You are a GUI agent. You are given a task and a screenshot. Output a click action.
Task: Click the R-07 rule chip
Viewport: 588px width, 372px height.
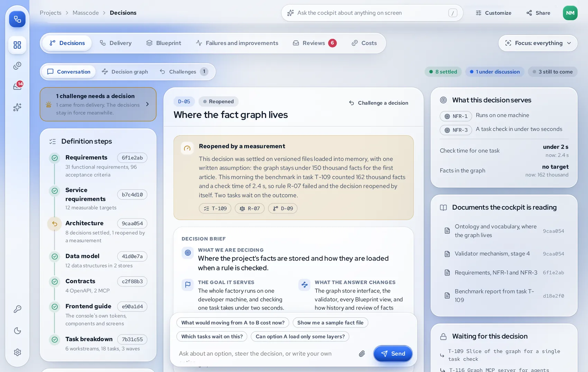point(250,208)
